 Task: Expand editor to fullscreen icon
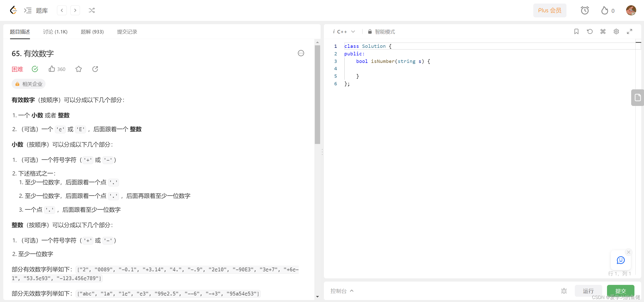tap(629, 31)
